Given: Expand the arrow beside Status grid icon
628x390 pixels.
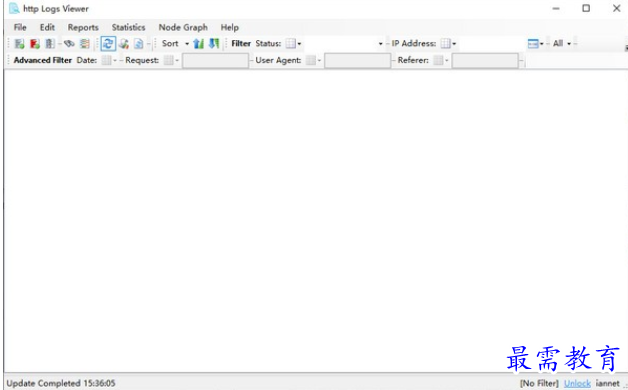Looking at the screenshot, I should point(299,44).
